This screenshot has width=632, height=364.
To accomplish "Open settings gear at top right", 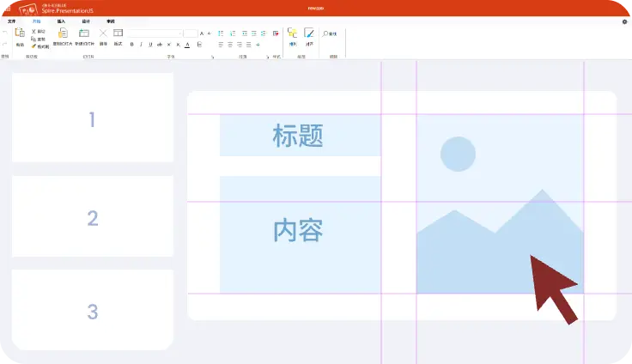I will (625, 21).
